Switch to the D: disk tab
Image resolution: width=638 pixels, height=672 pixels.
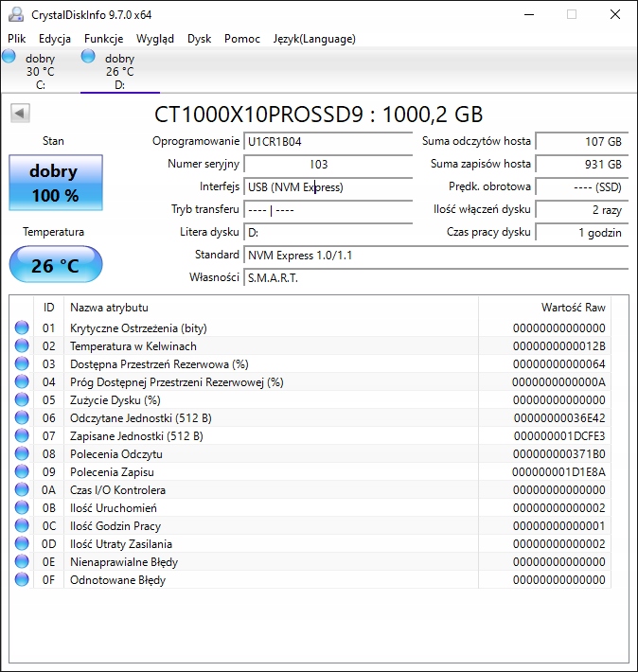pyautogui.click(x=119, y=72)
